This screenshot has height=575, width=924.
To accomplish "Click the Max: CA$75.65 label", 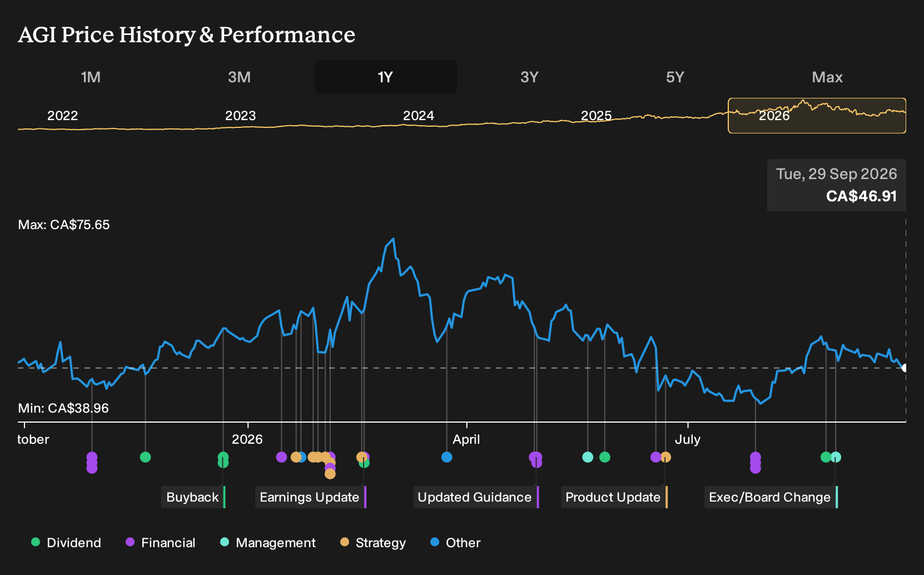I will pyautogui.click(x=64, y=225).
